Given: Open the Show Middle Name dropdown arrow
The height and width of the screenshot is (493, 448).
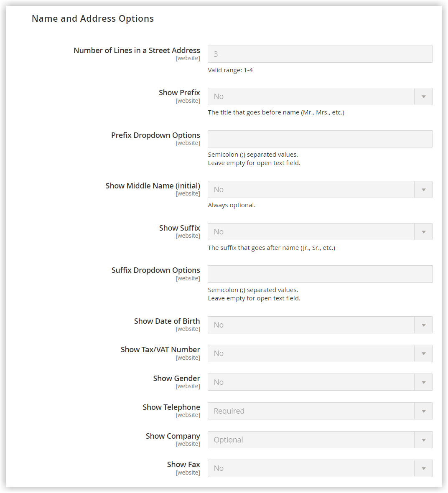Looking at the screenshot, I should pos(423,190).
